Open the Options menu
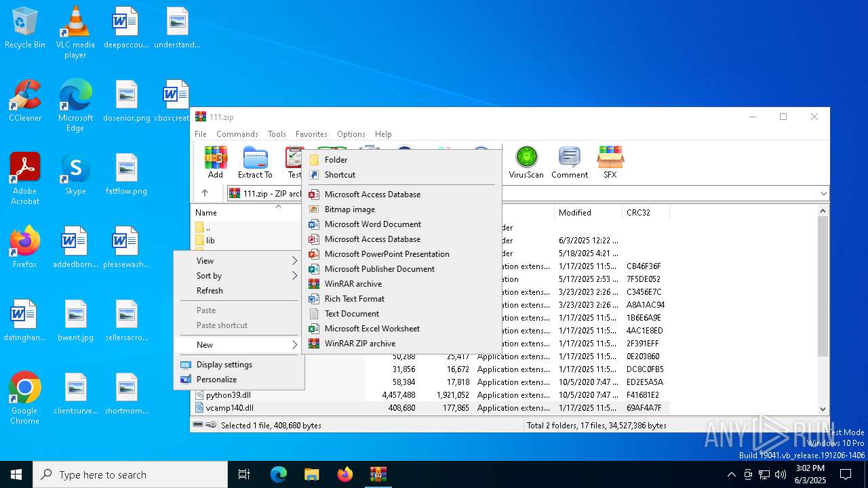 [351, 134]
